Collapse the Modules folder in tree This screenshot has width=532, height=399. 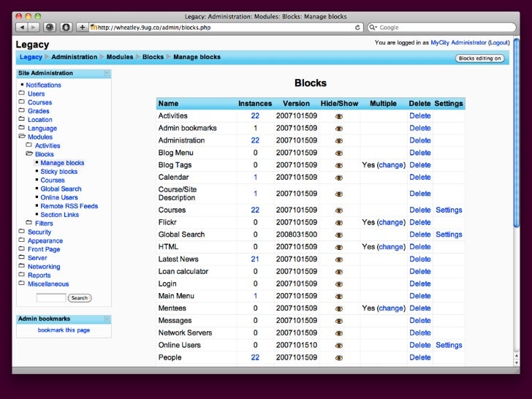point(22,137)
